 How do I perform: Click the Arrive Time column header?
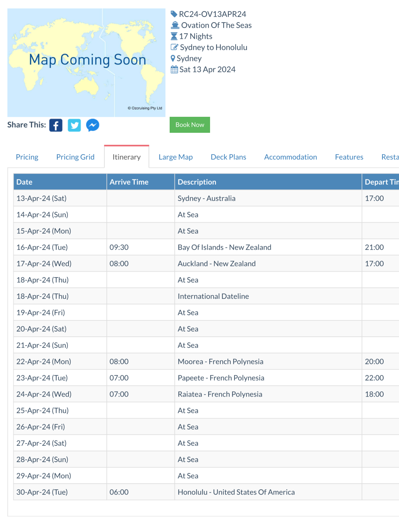(141, 182)
